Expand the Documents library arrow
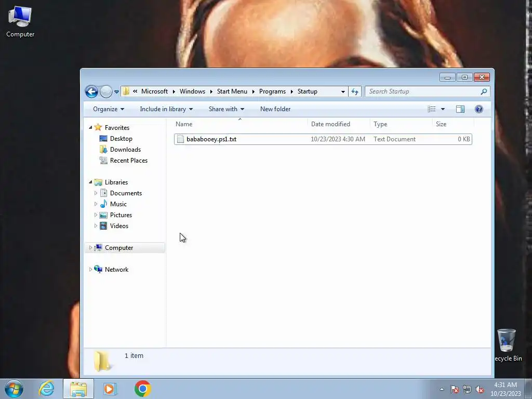 pyautogui.click(x=96, y=193)
